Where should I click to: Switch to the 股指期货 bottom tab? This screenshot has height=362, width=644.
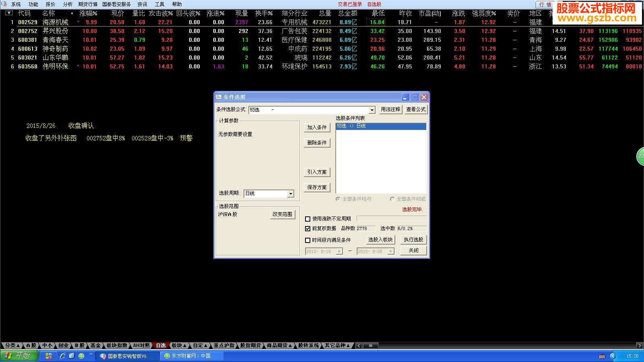point(251,346)
